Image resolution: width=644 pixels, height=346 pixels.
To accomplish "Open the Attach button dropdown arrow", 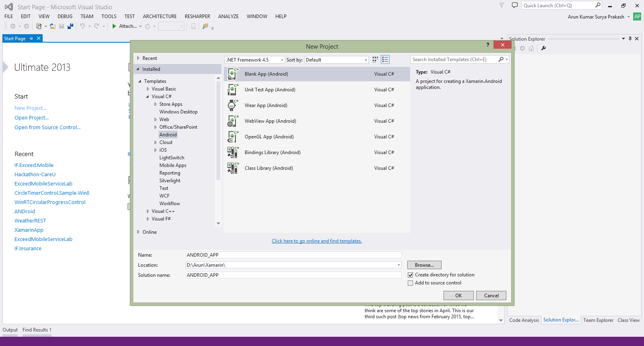I will tap(140, 26).
